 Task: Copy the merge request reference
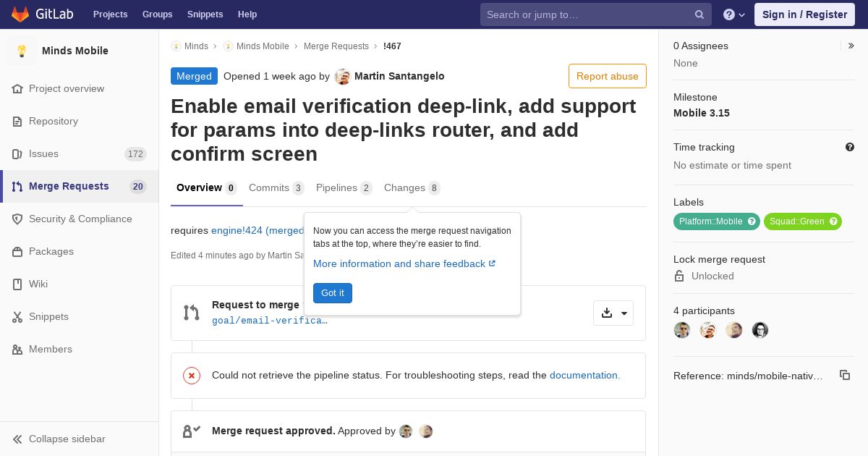click(844, 375)
